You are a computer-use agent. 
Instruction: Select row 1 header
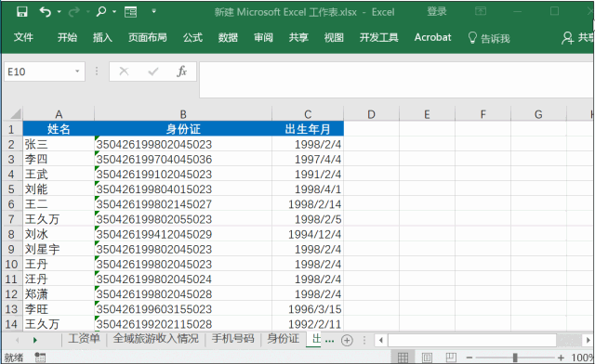point(12,129)
